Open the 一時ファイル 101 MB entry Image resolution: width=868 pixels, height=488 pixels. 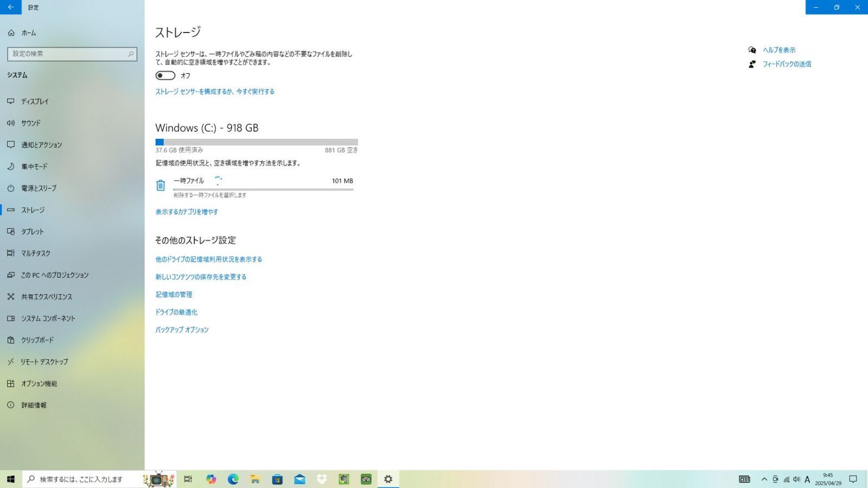[254, 186]
